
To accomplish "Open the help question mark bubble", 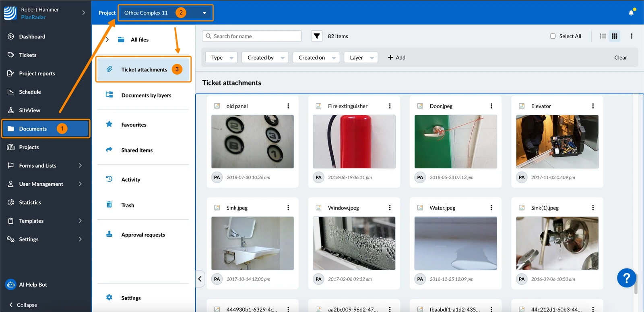I will click(x=627, y=278).
